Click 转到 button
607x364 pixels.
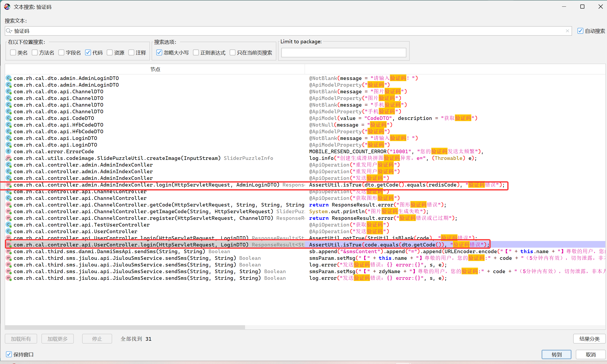[x=557, y=354]
